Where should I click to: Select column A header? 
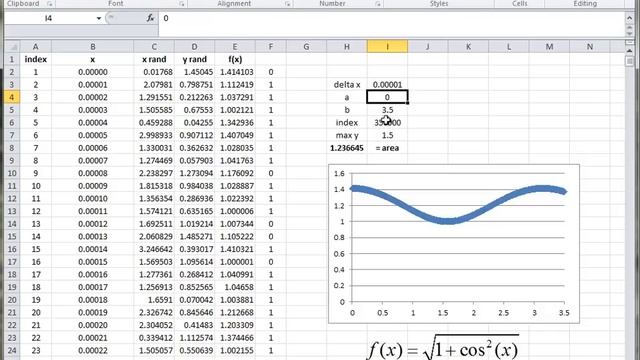pyautogui.click(x=36, y=47)
